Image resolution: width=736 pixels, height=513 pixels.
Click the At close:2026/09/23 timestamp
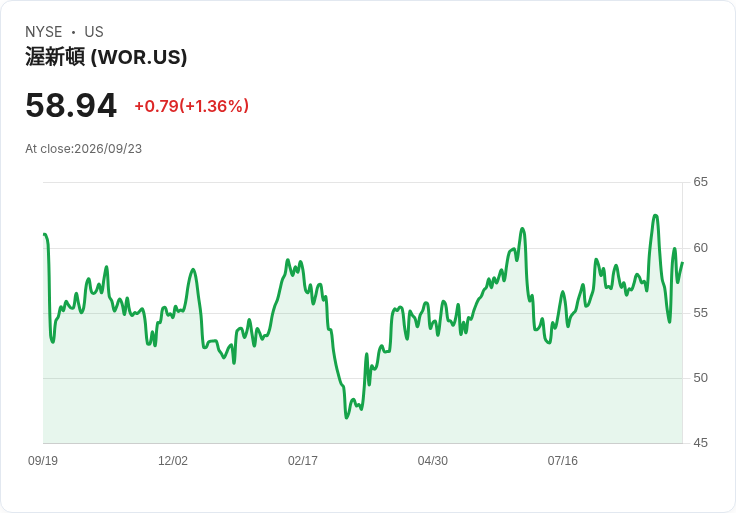pos(84,149)
